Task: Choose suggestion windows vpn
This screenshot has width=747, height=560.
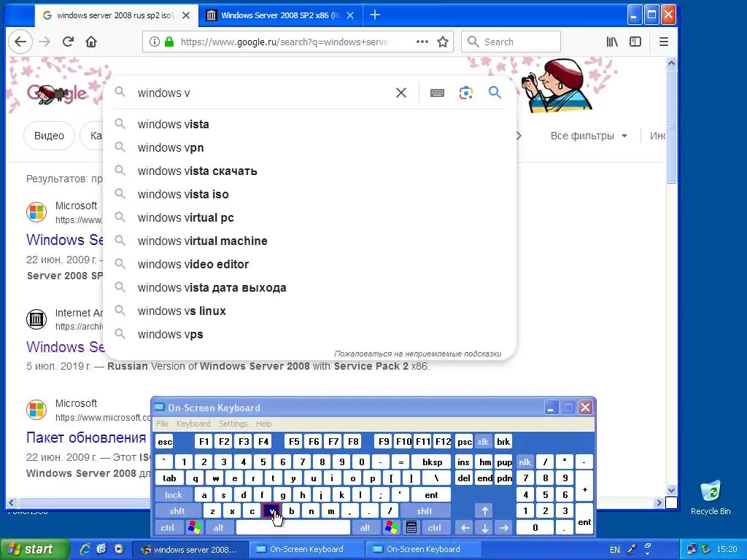Action: pos(309,147)
